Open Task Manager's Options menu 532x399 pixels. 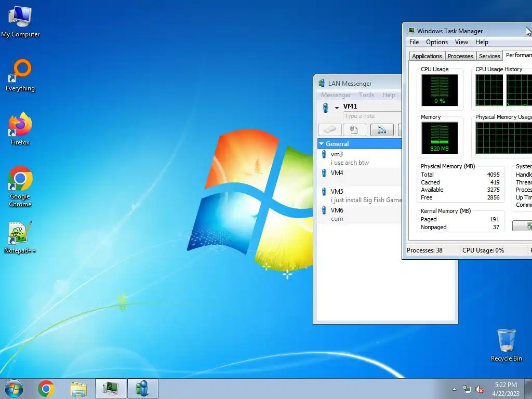tap(436, 42)
